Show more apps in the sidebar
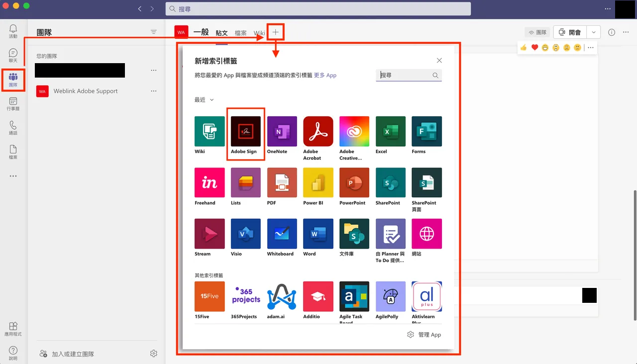 tap(13, 176)
